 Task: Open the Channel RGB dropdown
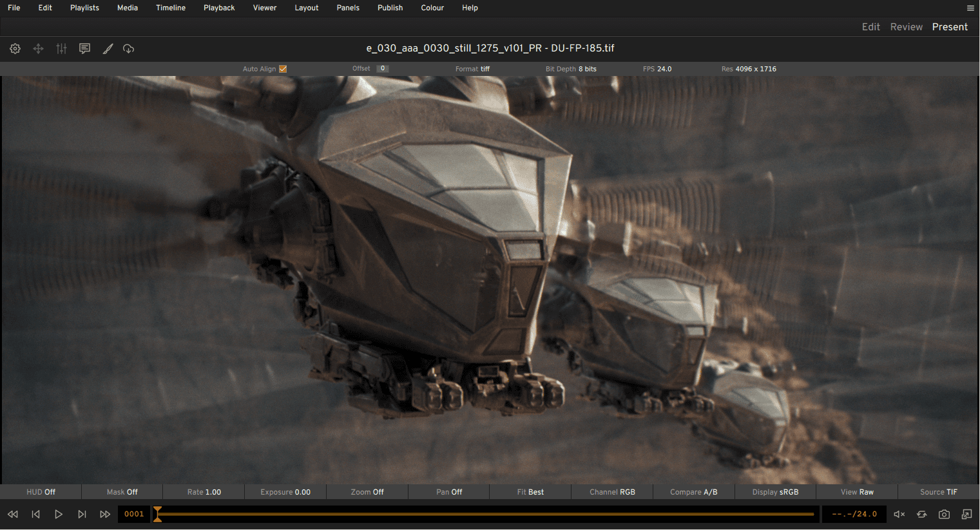[x=612, y=492]
